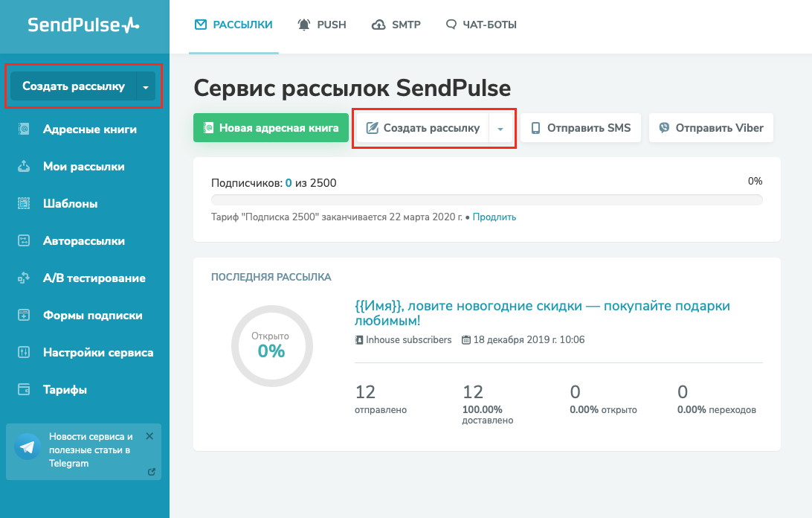Open the новогодние скидки campaign title

(x=542, y=313)
